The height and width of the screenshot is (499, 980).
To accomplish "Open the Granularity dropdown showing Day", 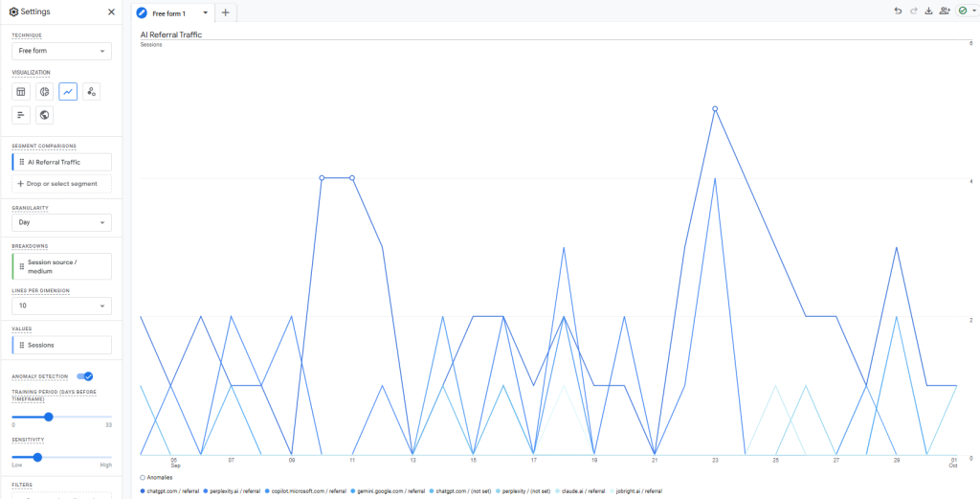I will point(62,222).
